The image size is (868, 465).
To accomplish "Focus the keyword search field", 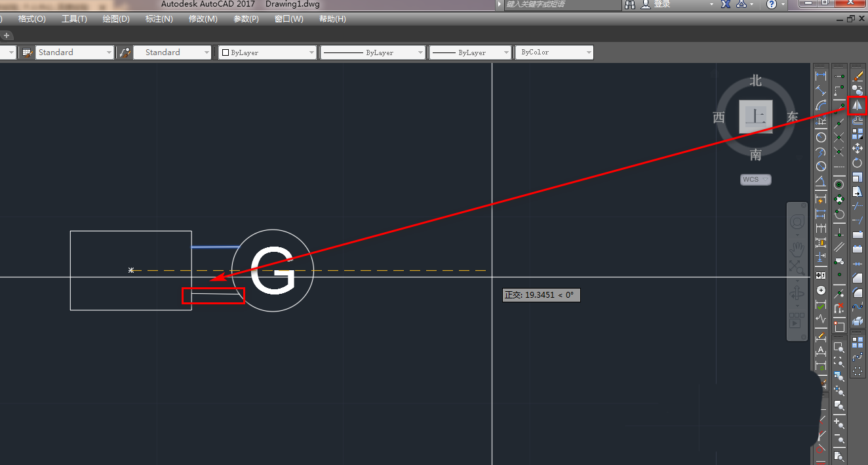I will click(x=562, y=5).
